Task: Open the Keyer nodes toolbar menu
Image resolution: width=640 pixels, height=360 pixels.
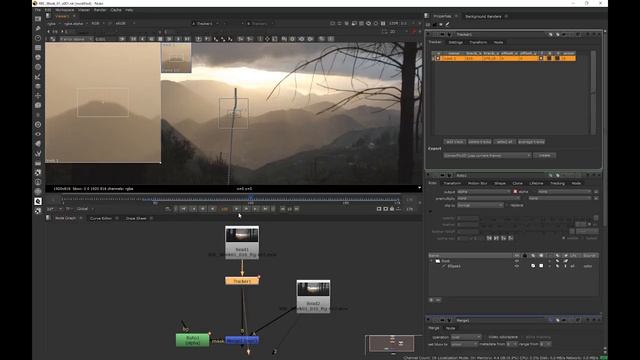Action: point(38,77)
